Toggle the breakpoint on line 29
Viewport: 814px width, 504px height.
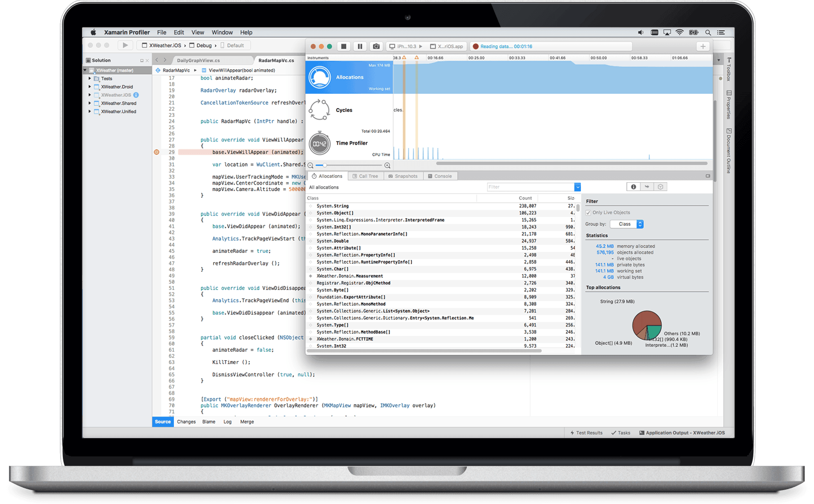tap(156, 152)
